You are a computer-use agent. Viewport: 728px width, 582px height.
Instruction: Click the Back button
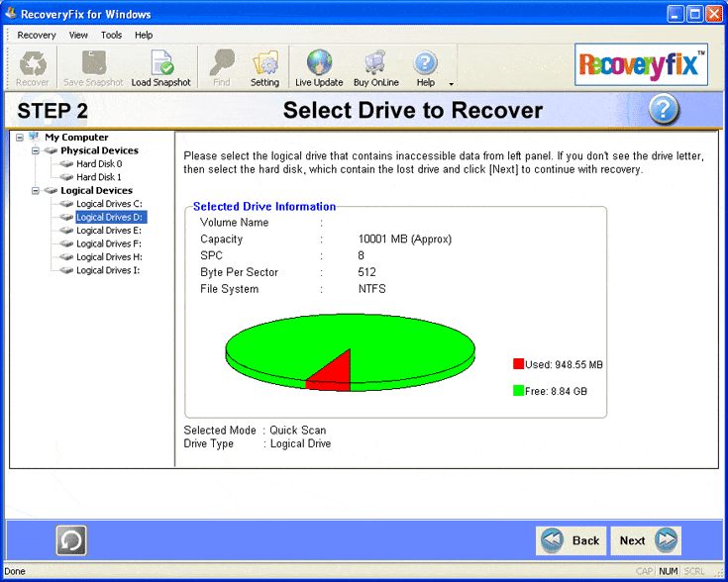pyautogui.click(x=572, y=540)
